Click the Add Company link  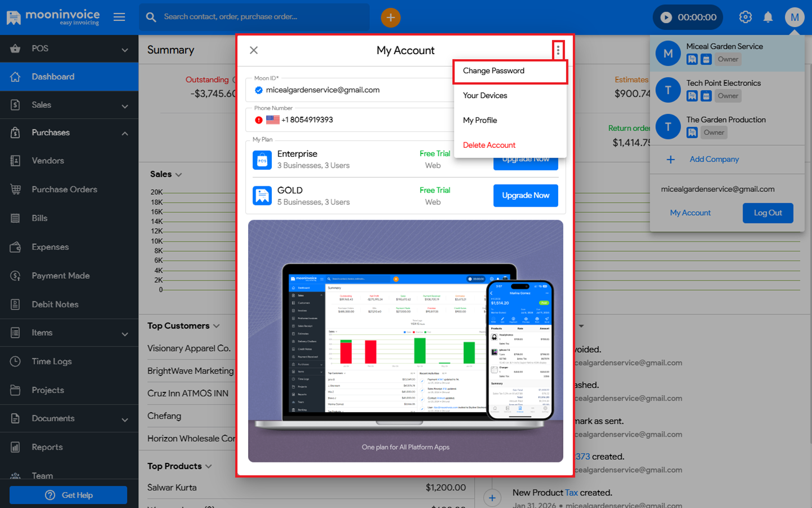713,159
